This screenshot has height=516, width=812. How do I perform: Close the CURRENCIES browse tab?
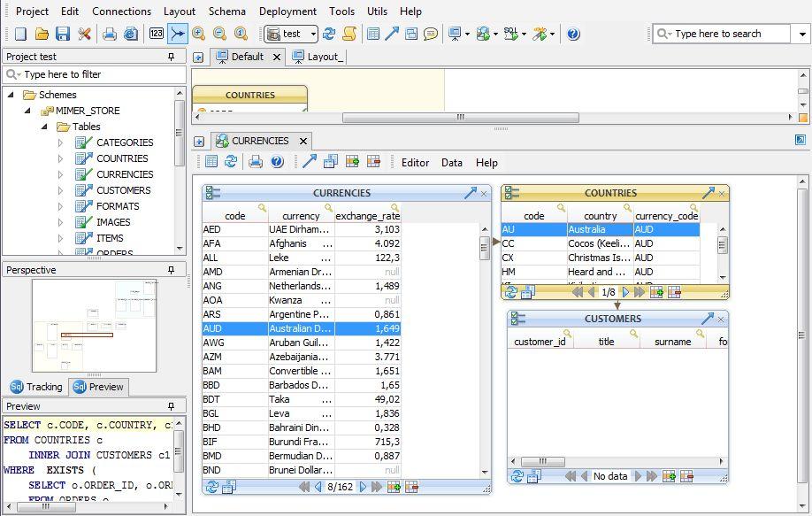(303, 141)
